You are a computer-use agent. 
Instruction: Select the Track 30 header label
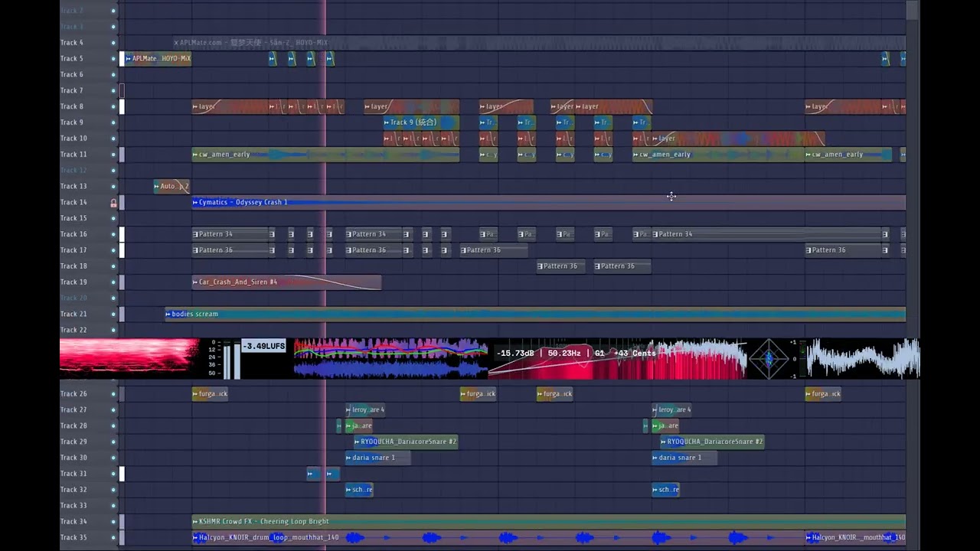tap(73, 458)
